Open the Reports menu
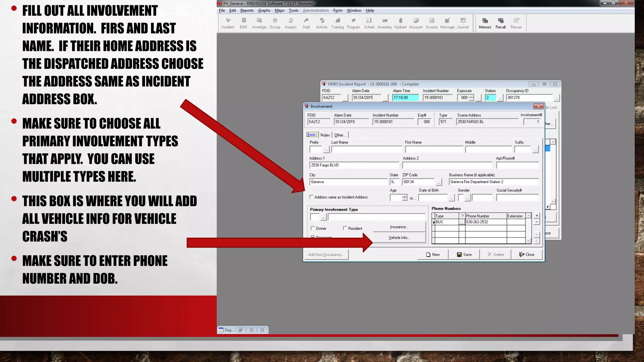This screenshot has width=644, height=362. click(247, 10)
